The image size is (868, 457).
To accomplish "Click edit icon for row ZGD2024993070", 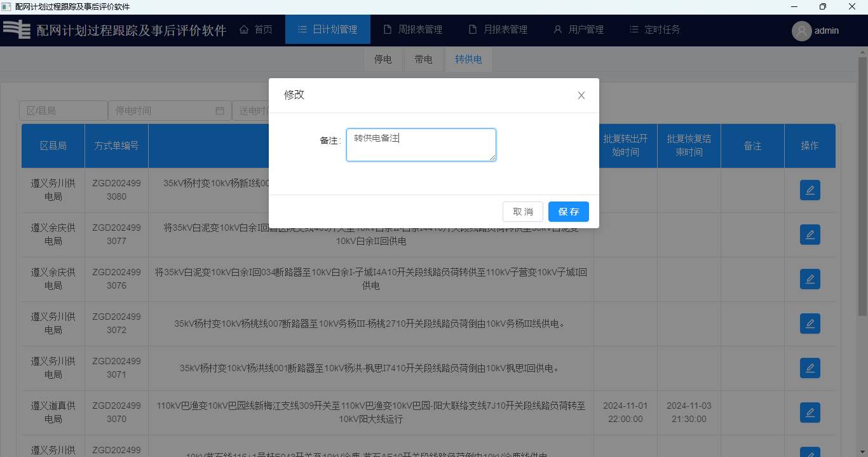I will click(810, 413).
